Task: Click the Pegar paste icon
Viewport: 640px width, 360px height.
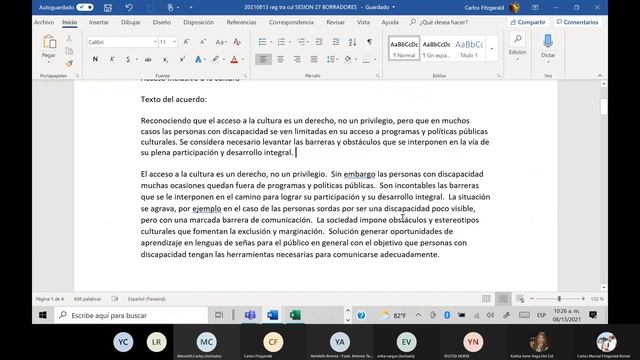Action: pyautogui.click(x=49, y=42)
